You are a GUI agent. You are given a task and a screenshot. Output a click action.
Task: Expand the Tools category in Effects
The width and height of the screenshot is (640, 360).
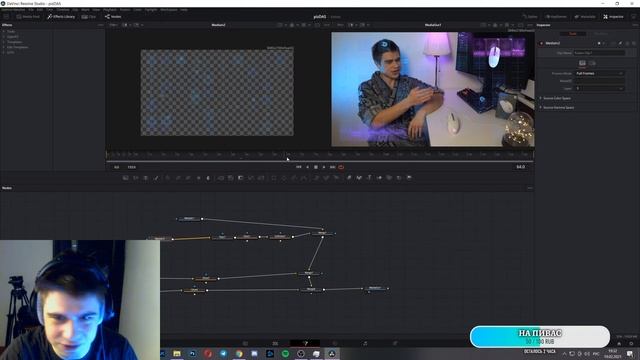pyautogui.click(x=4, y=31)
